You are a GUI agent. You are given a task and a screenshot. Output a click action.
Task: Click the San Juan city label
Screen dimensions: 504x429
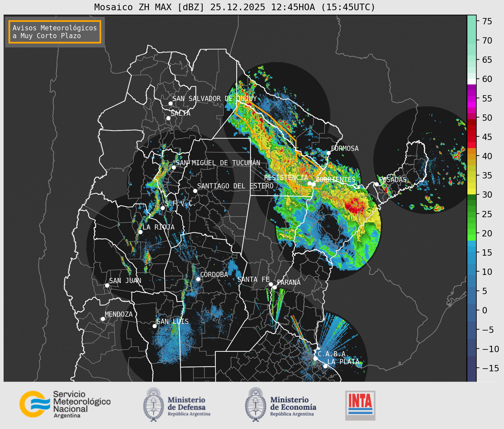pyautogui.click(x=125, y=281)
